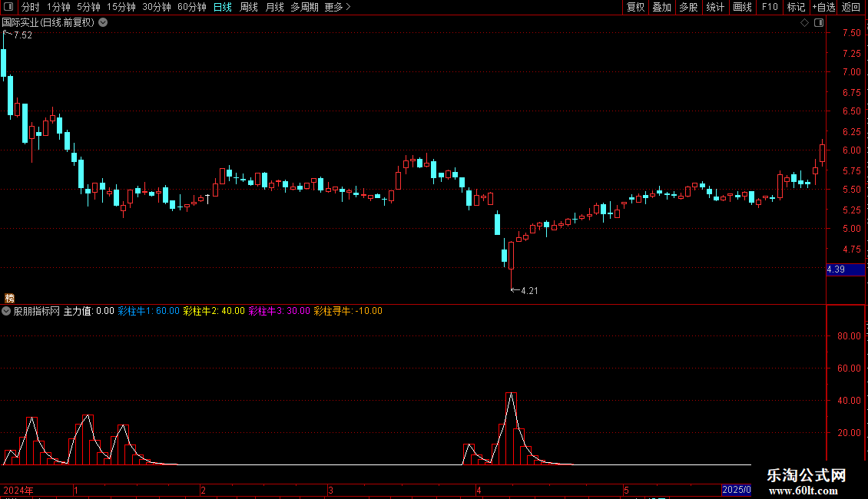Click the sidebar panel toggle icon at top-left
The height and width of the screenshot is (499, 868).
pyautogui.click(x=8, y=7)
